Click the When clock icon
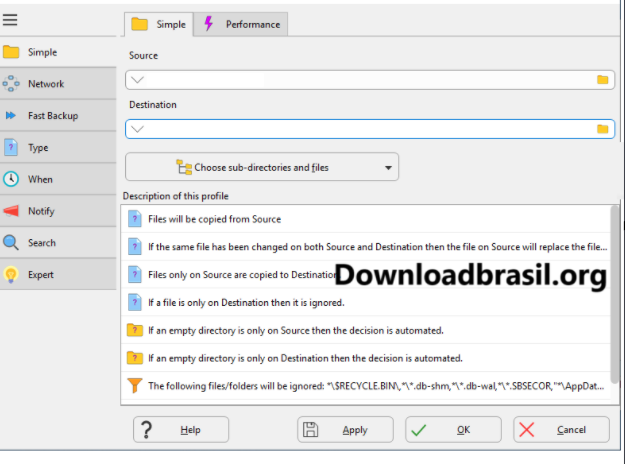625x464 pixels. coord(11,179)
